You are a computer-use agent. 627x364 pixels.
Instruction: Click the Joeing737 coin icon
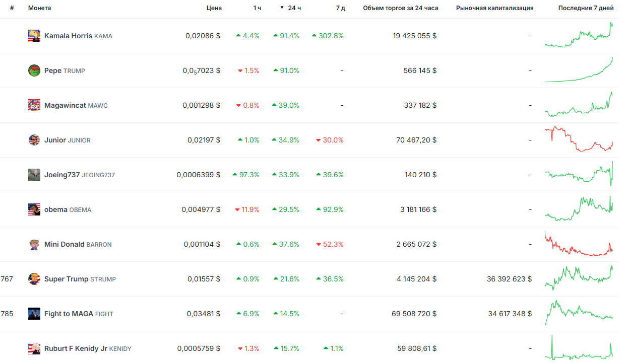click(x=34, y=175)
